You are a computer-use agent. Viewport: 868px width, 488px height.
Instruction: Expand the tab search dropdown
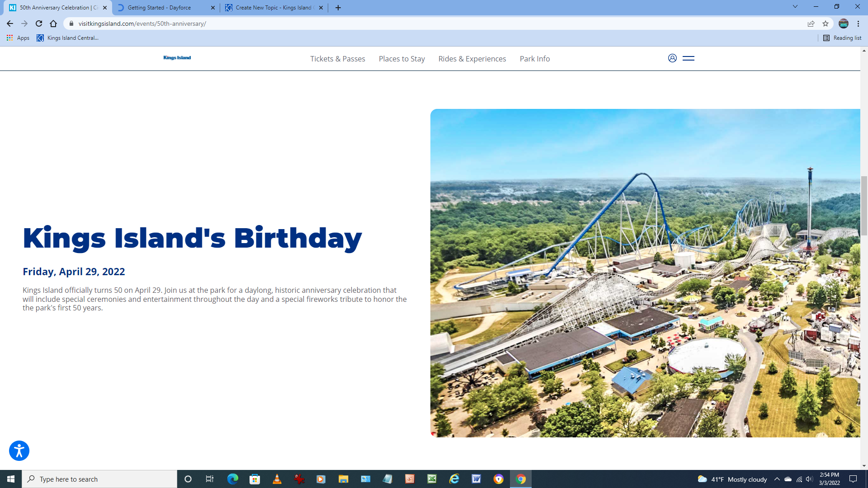[795, 7]
